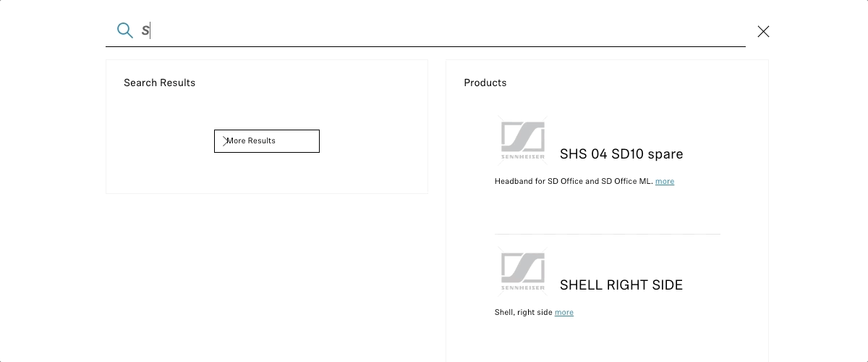868x362 pixels.
Task: Open the SHELL RIGHT SIDE product title
Action: (621, 285)
